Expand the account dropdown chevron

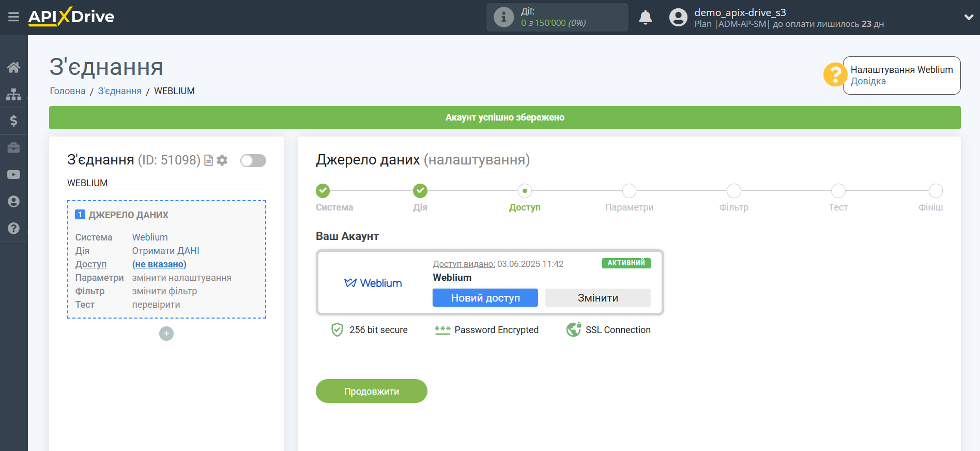point(969,17)
